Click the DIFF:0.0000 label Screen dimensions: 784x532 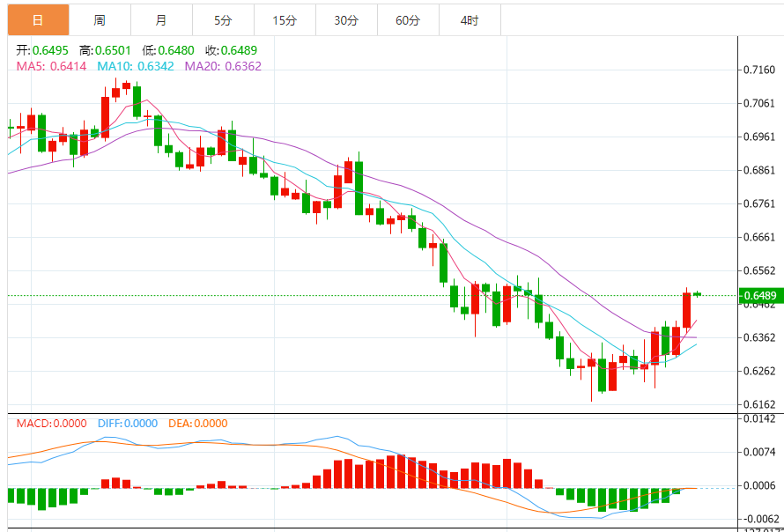[x=128, y=424]
